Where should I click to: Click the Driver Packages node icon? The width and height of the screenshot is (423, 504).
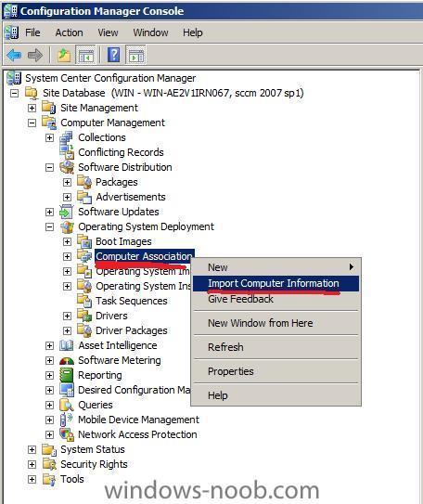pos(84,330)
